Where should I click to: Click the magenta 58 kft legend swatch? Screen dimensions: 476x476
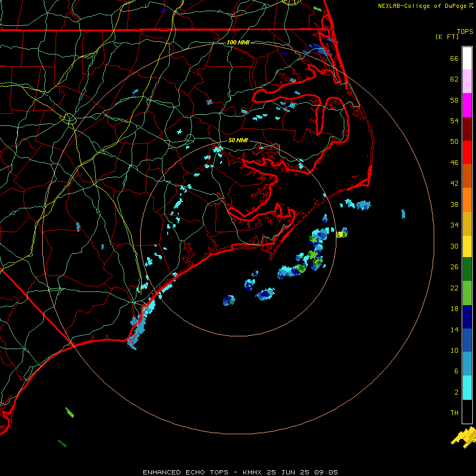pyautogui.click(x=467, y=105)
